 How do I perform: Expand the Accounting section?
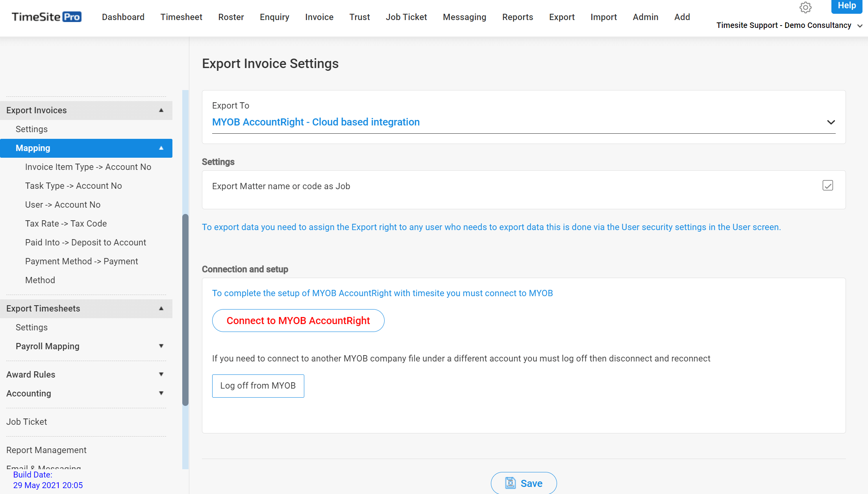click(161, 393)
